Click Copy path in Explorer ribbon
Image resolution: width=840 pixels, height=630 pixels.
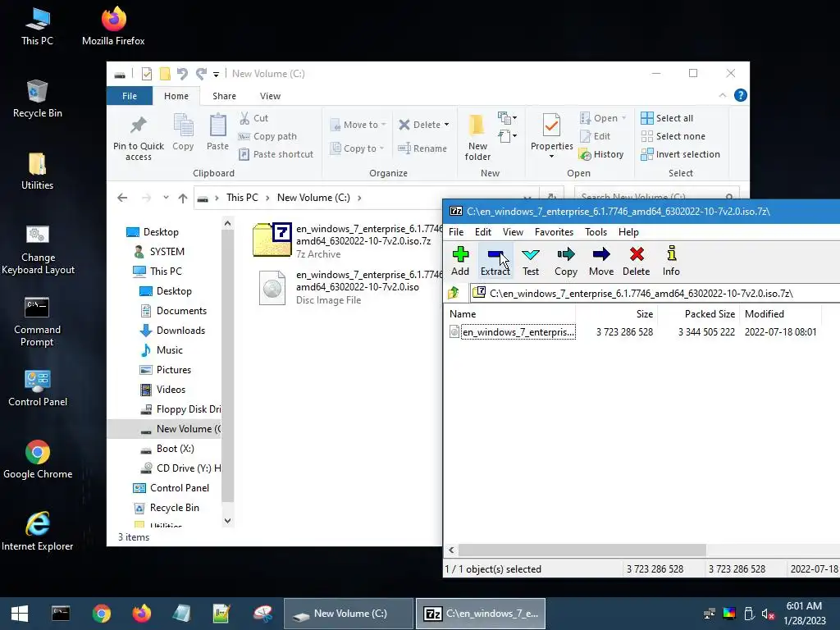tap(267, 136)
